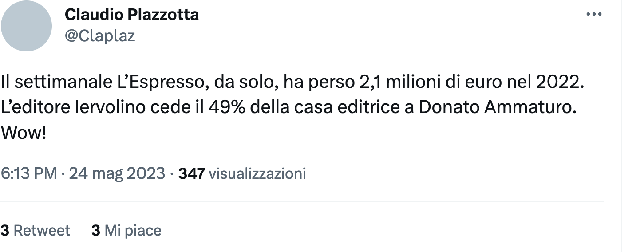Click the 24 mag 2023 date

pyautogui.click(x=117, y=173)
